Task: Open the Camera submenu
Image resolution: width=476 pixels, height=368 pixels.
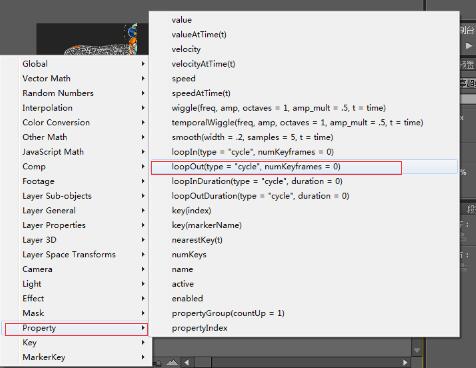Action: coord(76,269)
